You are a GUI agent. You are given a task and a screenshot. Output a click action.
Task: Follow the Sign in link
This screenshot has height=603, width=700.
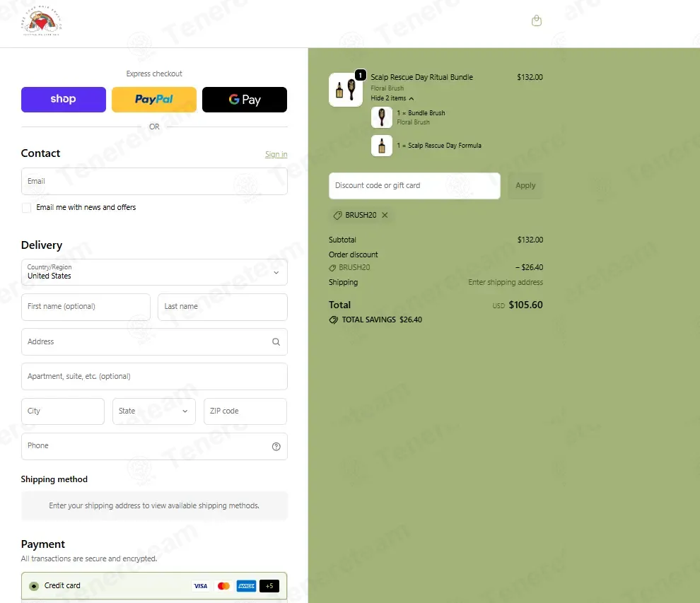[276, 154]
